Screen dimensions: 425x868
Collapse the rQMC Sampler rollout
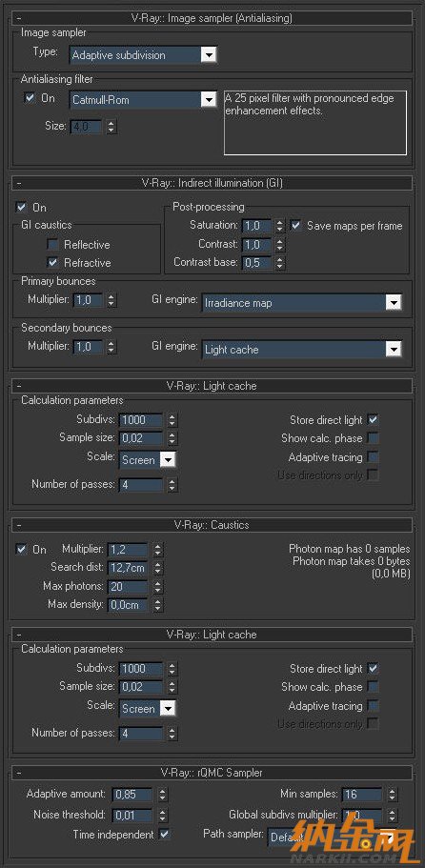[212, 772]
